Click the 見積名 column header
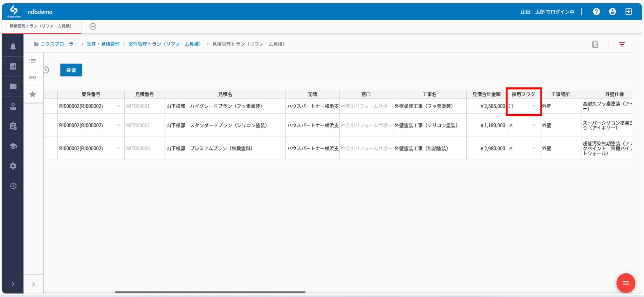Image resolution: width=644 pixels, height=297 pixels. point(225,94)
